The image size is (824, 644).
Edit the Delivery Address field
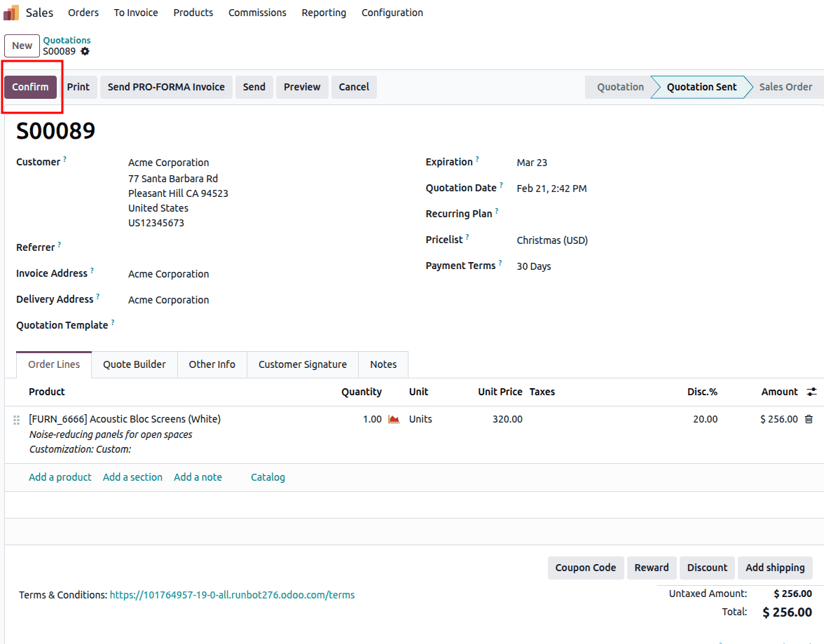point(168,300)
